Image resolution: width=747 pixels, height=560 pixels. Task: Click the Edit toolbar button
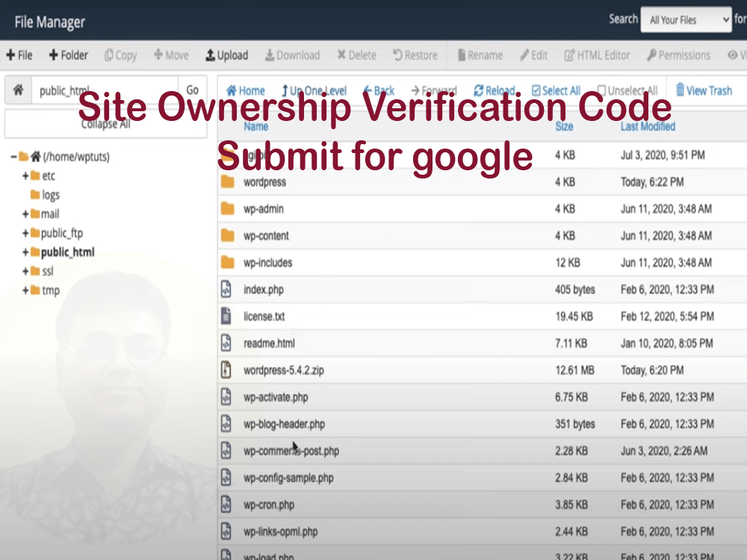tap(533, 55)
